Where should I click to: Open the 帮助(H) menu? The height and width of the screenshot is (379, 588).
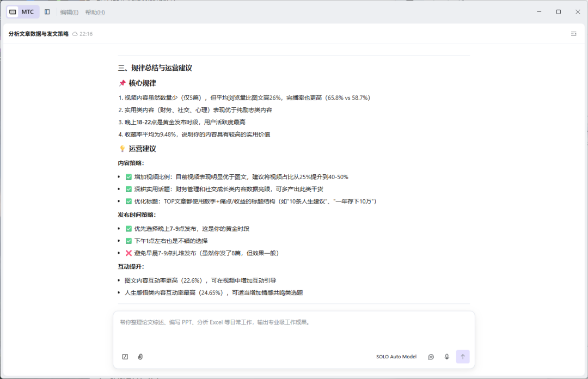95,12
